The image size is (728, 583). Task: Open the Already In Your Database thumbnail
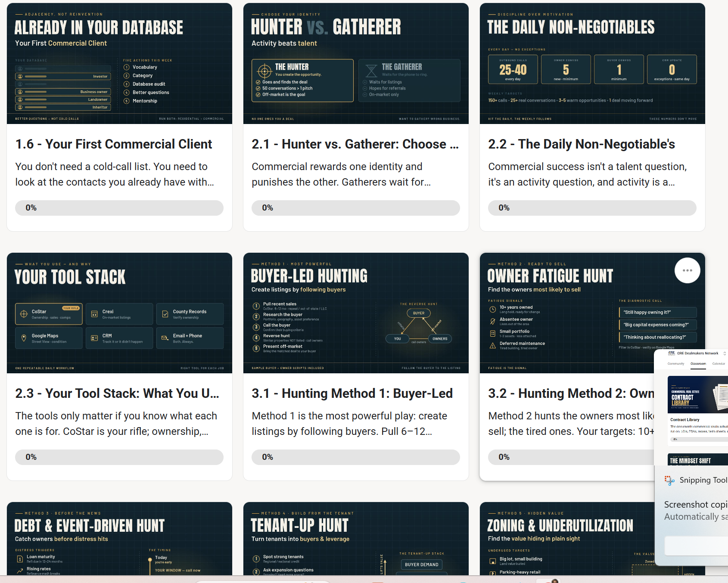(x=119, y=63)
